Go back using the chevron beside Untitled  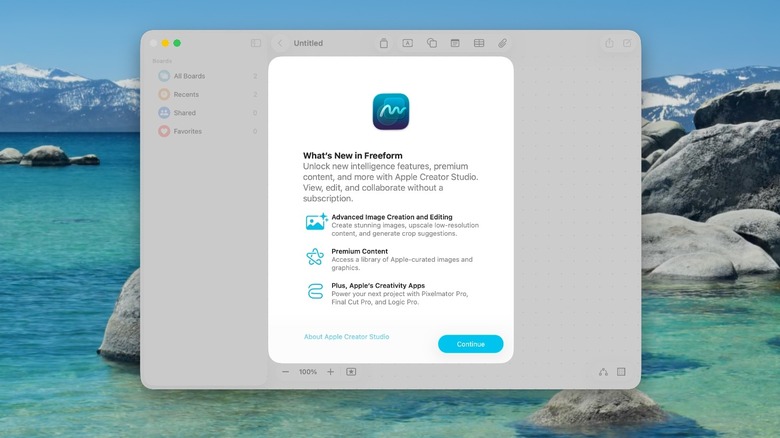coord(280,43)
